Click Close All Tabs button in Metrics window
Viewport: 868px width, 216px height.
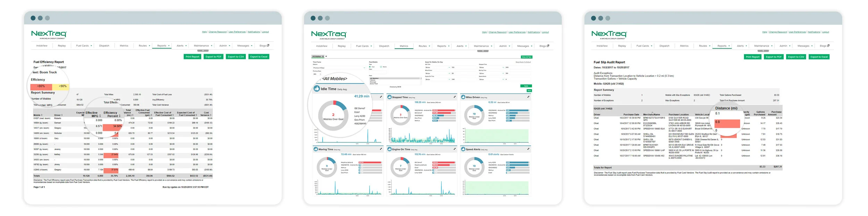coord(526,57)
